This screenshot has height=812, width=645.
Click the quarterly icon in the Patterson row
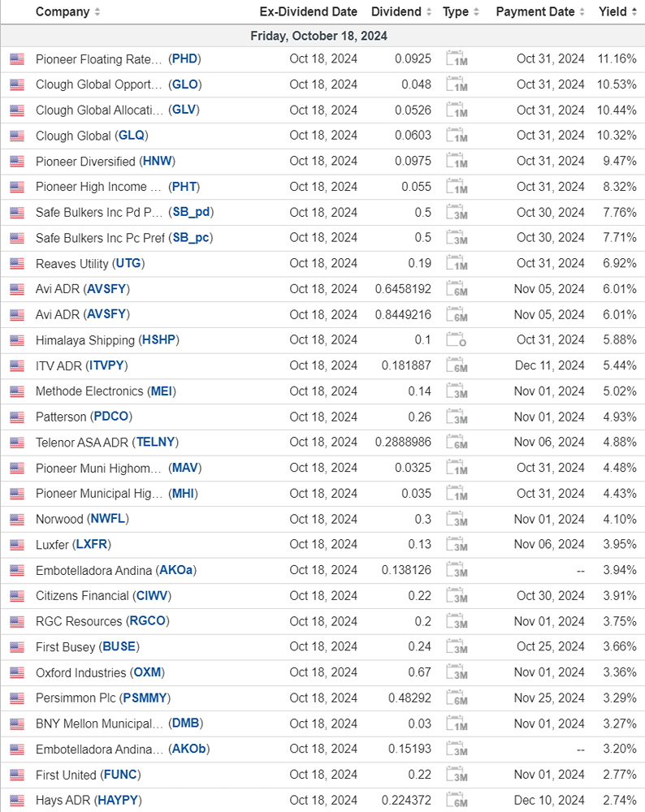coord(457,417)
